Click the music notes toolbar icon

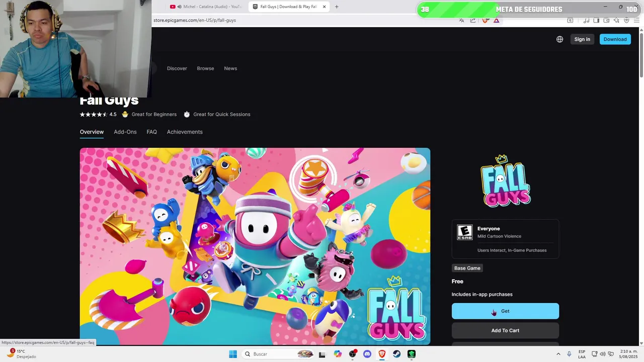586,20
